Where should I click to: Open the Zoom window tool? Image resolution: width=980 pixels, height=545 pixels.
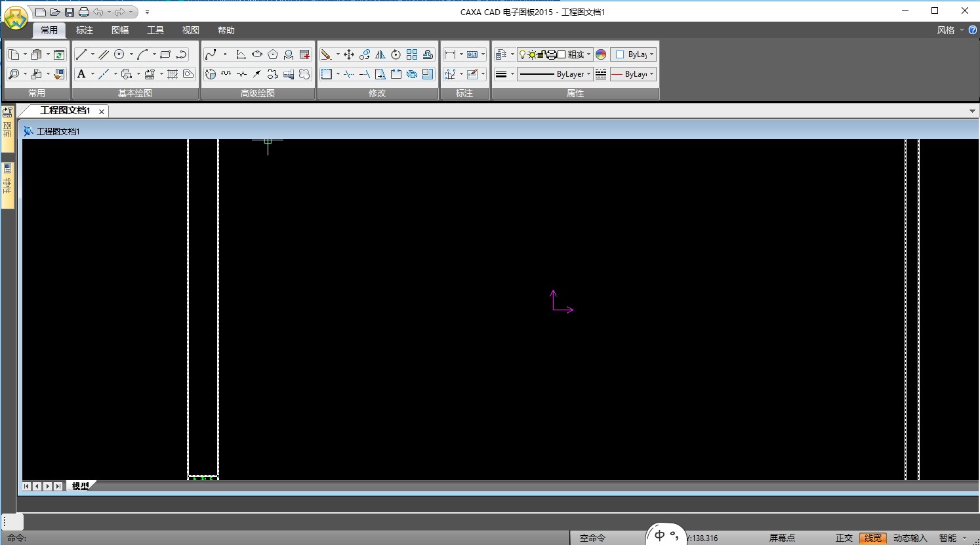tap(14, 74)
